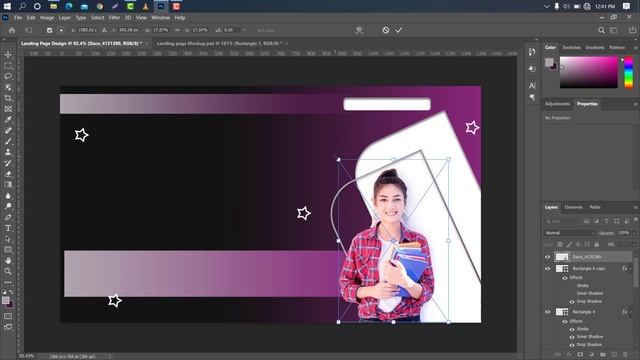Switch to the Swatches tab
Image resolution: width=640 pixels, height=360 pixels.
[571, 48]
